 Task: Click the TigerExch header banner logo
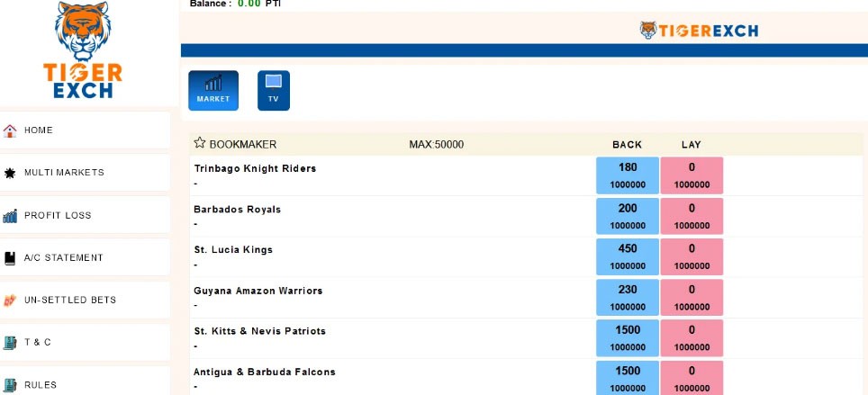pyautogui.click(x=699, y=31)
